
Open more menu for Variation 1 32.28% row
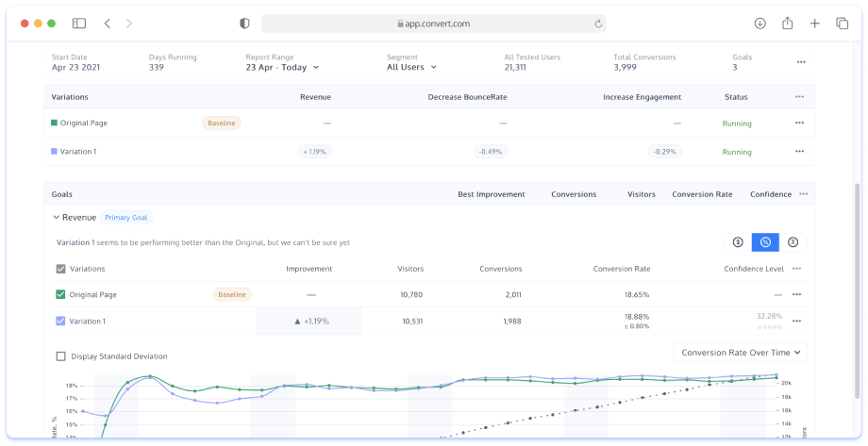coord(796,321)
